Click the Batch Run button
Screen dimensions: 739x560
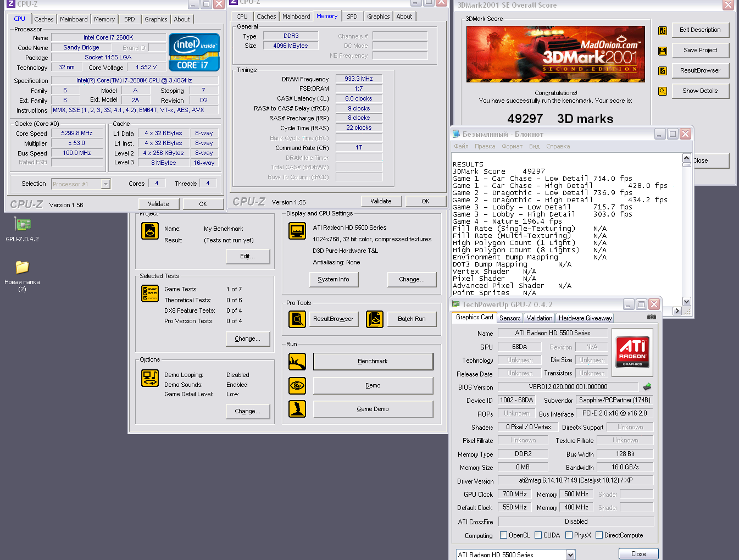pyautogui.click(x=412, y=319)
